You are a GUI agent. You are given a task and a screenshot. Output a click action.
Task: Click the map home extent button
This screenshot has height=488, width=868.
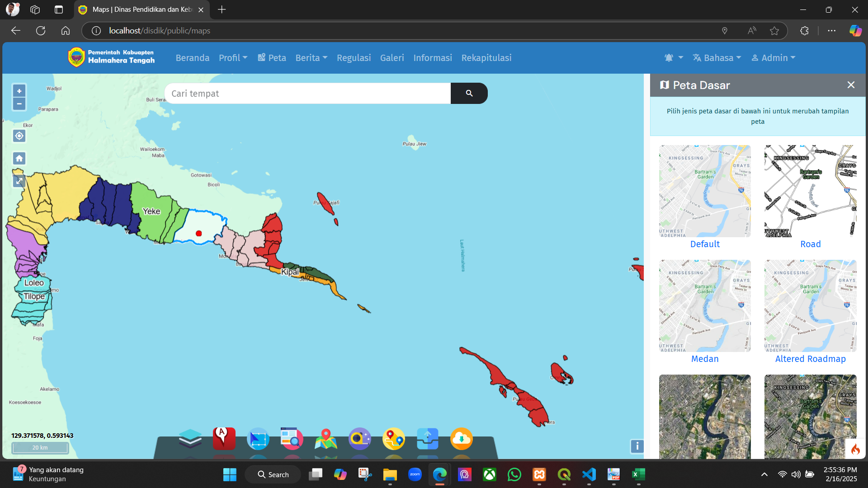coord(19,159)
